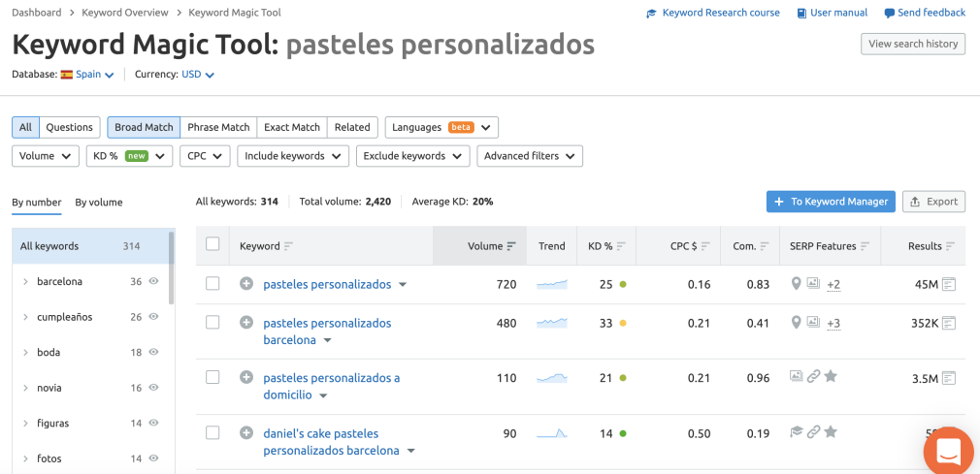980x474 pixels.
Task: Sort the table by Keyword column icon
Action: [288, 246]
